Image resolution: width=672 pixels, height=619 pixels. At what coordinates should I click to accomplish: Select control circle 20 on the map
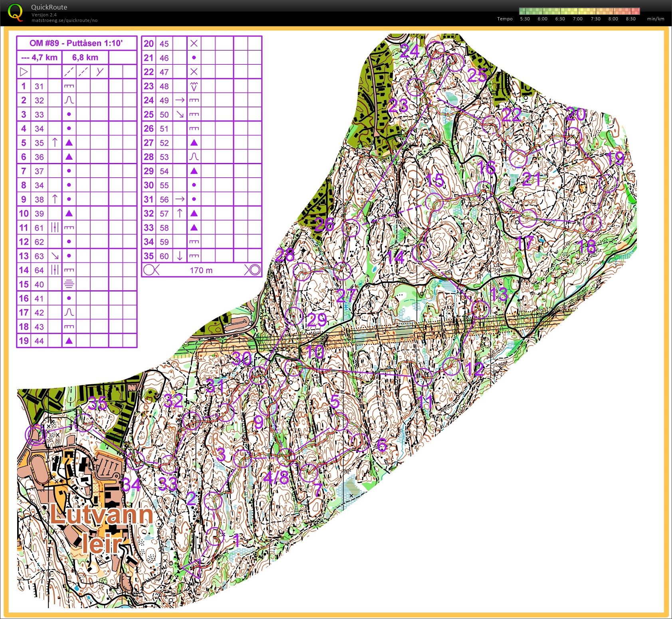pyautogui.click(x=572, y=136)
